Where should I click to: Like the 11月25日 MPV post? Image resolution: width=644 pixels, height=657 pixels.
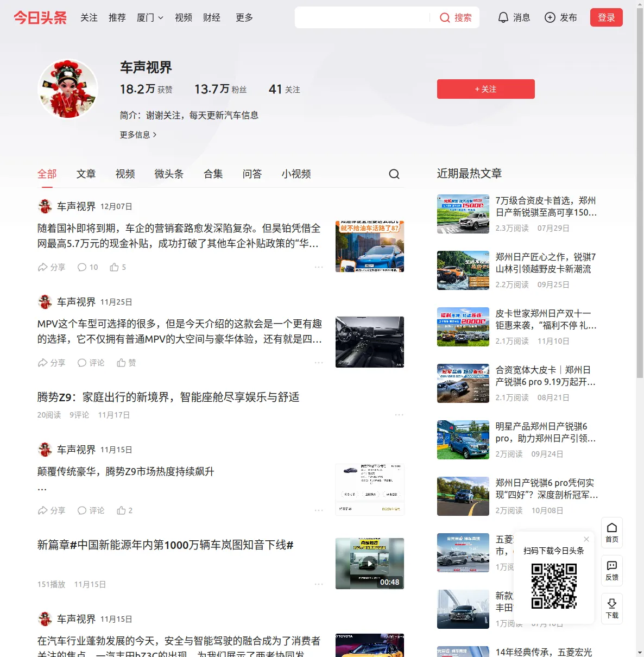pyautogui.click(x=127, y=363)
